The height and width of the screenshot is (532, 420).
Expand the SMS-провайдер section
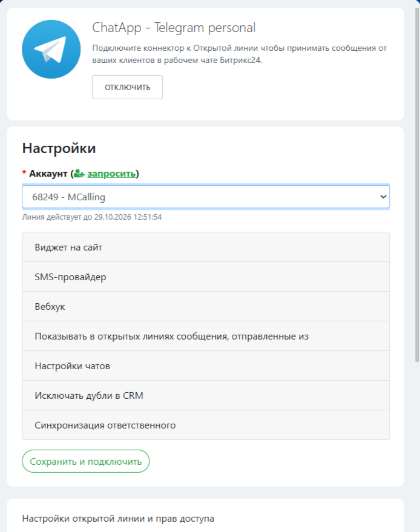click(x=206, y=277)
